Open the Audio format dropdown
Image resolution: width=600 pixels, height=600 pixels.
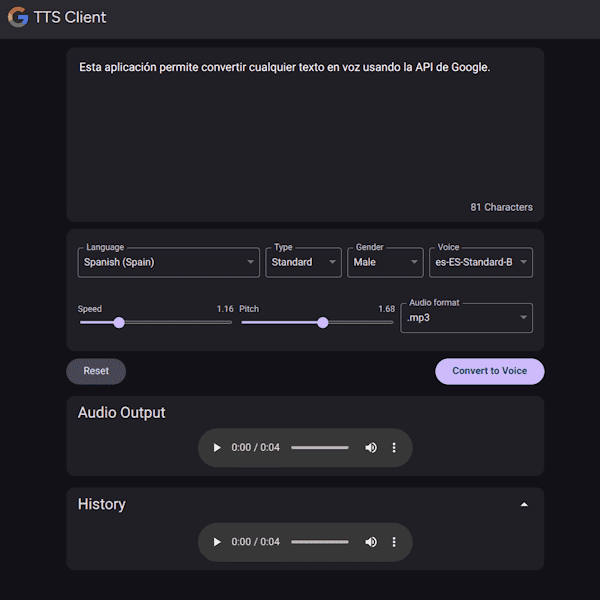466,318
